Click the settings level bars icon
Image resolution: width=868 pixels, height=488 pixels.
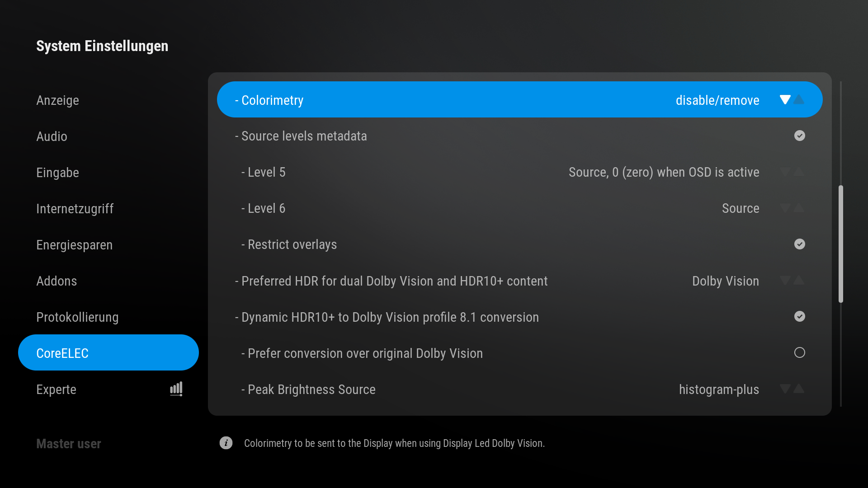coord(176,389)
